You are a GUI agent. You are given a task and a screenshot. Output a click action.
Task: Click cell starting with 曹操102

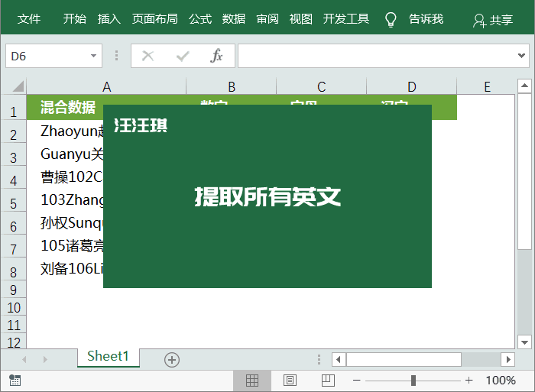click(x=65, y=177)
